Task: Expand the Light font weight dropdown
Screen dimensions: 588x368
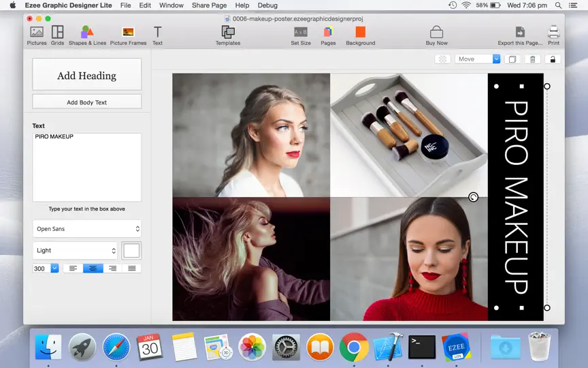Action: (75, 251)
